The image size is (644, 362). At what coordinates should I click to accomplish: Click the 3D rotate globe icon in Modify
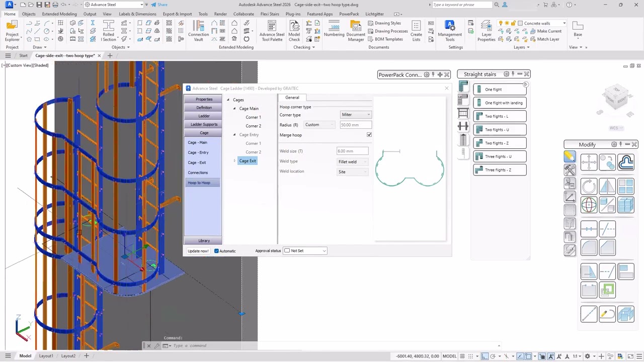589,205
